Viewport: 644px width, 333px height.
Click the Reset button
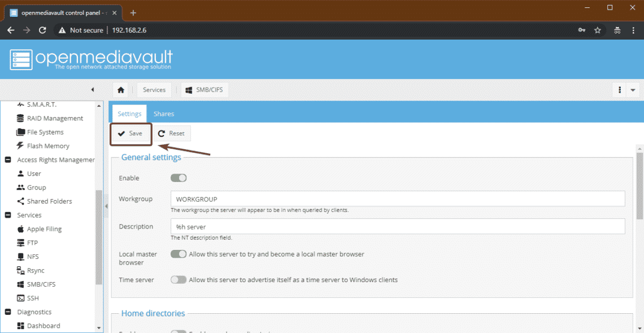click(172, 133)
